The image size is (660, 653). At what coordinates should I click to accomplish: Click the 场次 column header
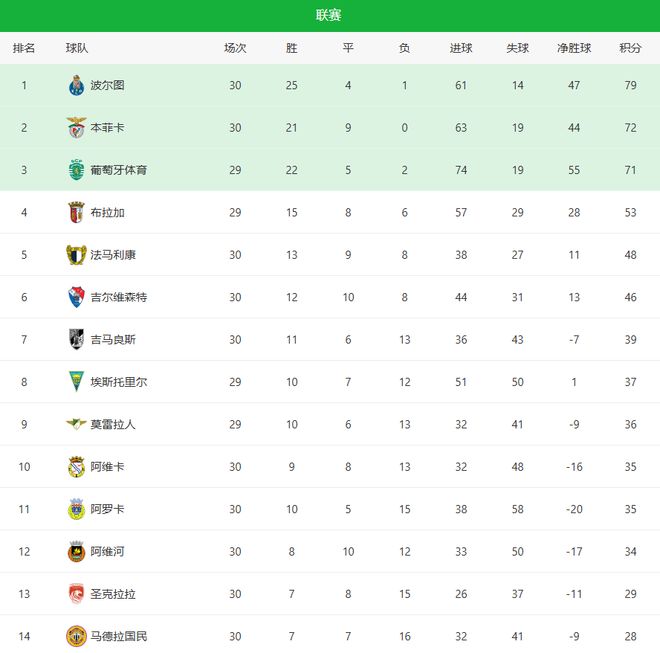(x=235, y=48)
